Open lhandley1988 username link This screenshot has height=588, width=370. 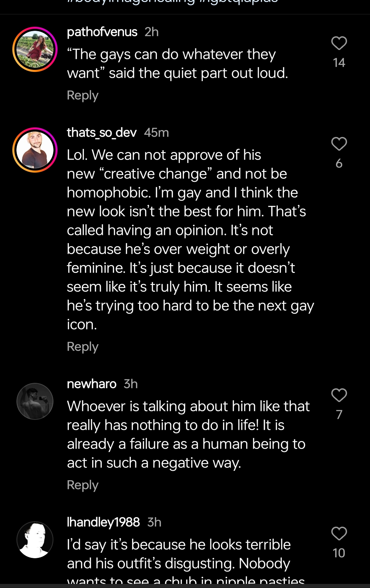tap(103, 522)
